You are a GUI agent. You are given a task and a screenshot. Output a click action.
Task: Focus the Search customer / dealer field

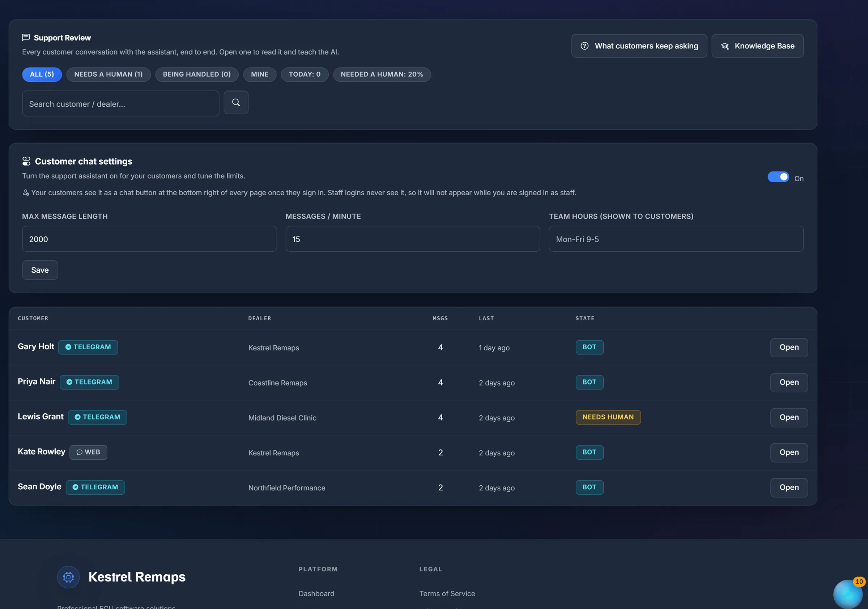pos(120,103)
